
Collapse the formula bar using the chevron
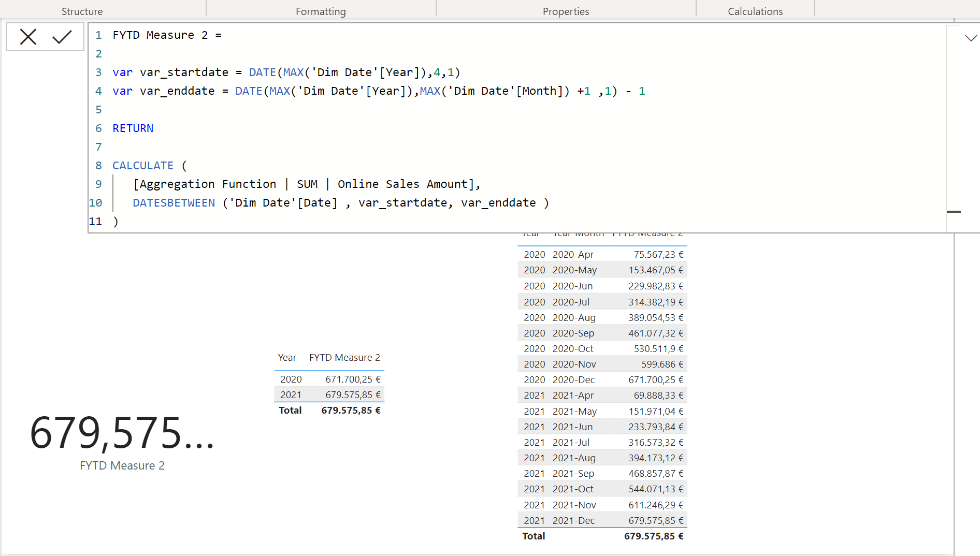point(971,38)
